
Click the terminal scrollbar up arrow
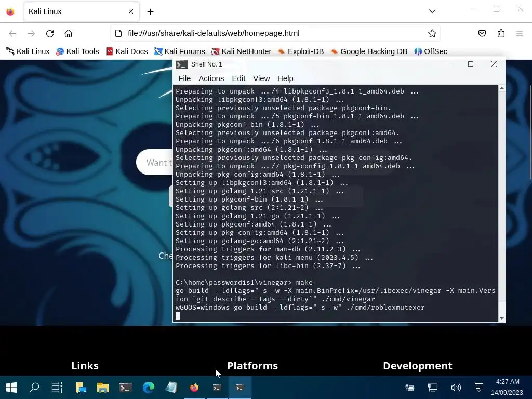click(502, 88)
